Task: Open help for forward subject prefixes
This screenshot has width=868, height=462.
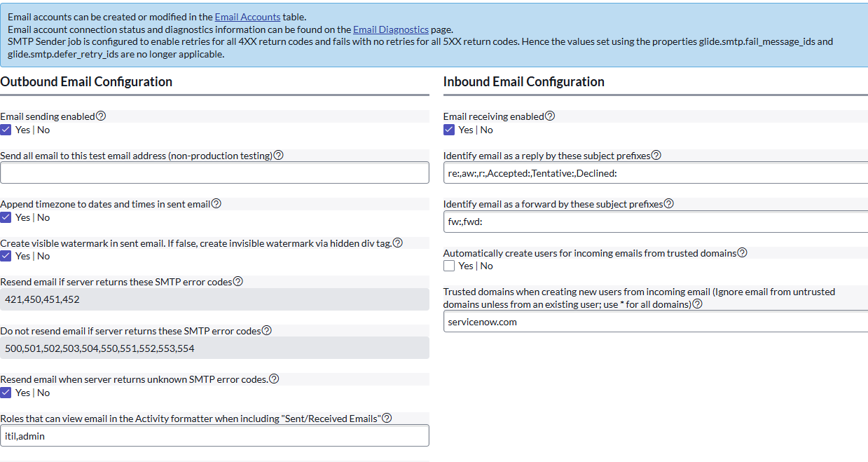Action: coord(669,204)
